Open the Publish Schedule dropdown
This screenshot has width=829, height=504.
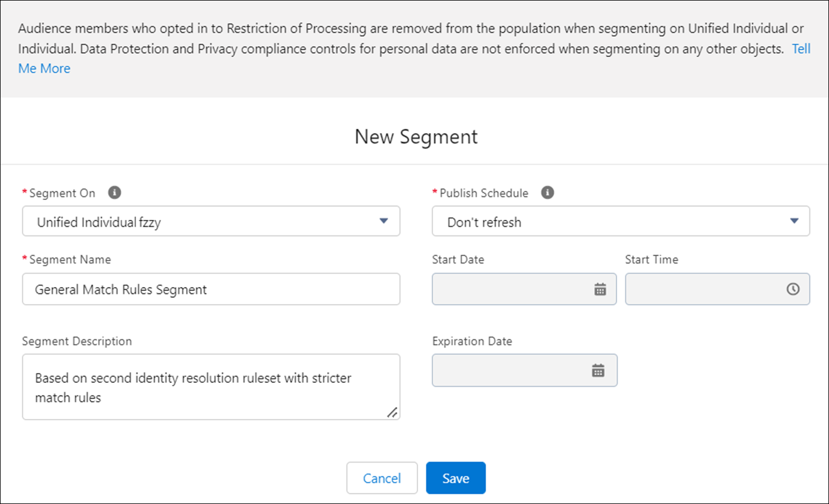click(621, 221)
